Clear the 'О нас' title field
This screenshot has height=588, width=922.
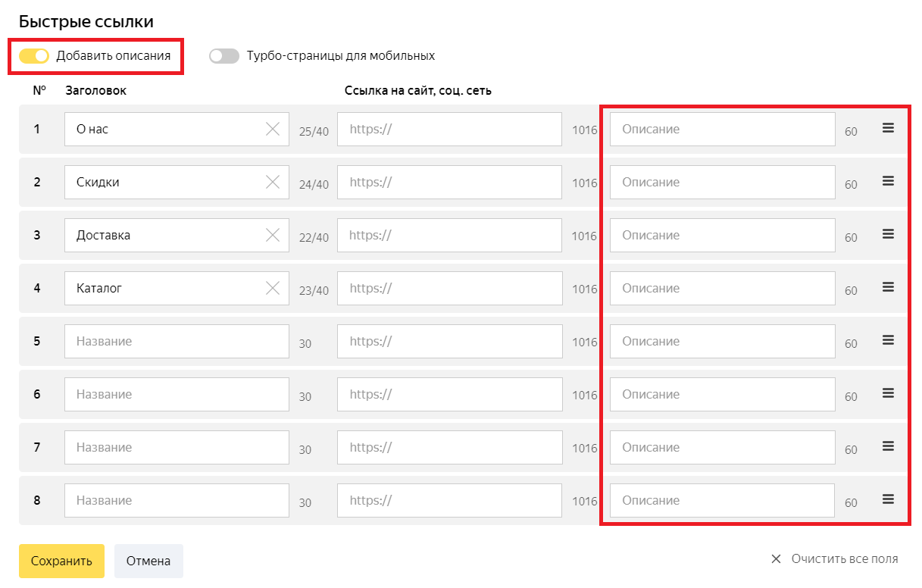tap(273, 129)
